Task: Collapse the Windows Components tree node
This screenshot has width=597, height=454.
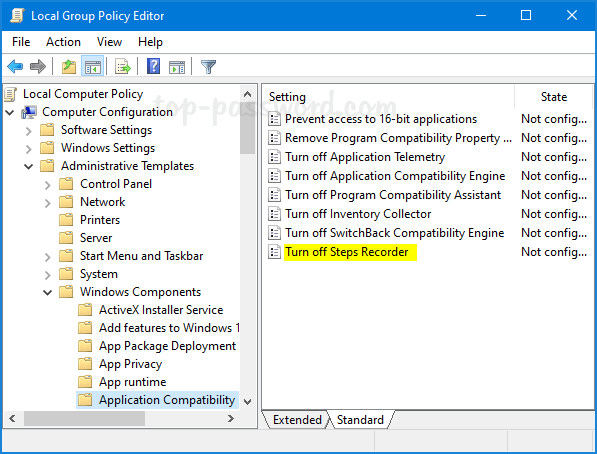Action: tap(48, 293)
